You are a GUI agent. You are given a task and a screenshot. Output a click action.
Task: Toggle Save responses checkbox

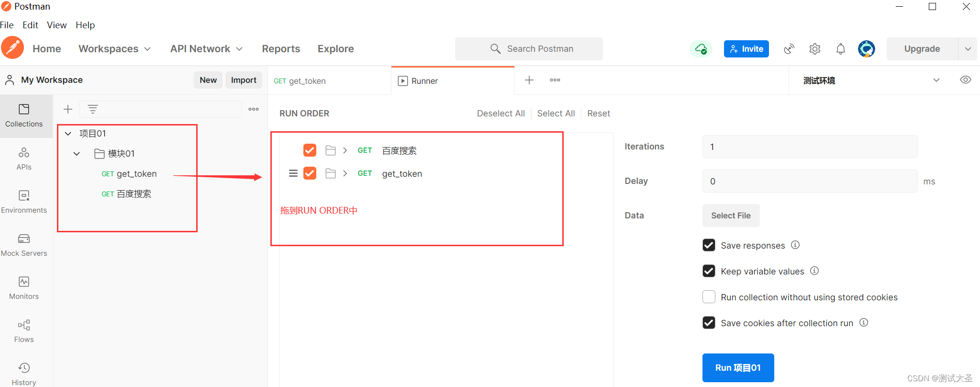pyautogui.click(x=709, y=245)
